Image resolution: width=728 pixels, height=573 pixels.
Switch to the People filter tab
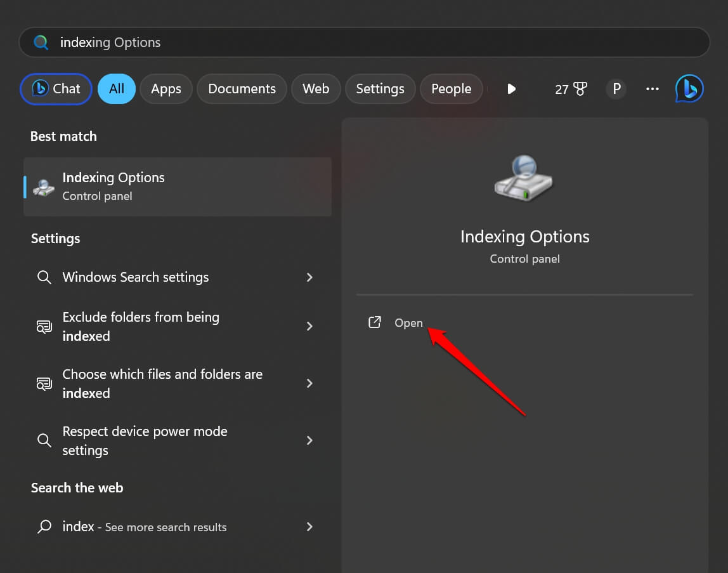(451, 89)
